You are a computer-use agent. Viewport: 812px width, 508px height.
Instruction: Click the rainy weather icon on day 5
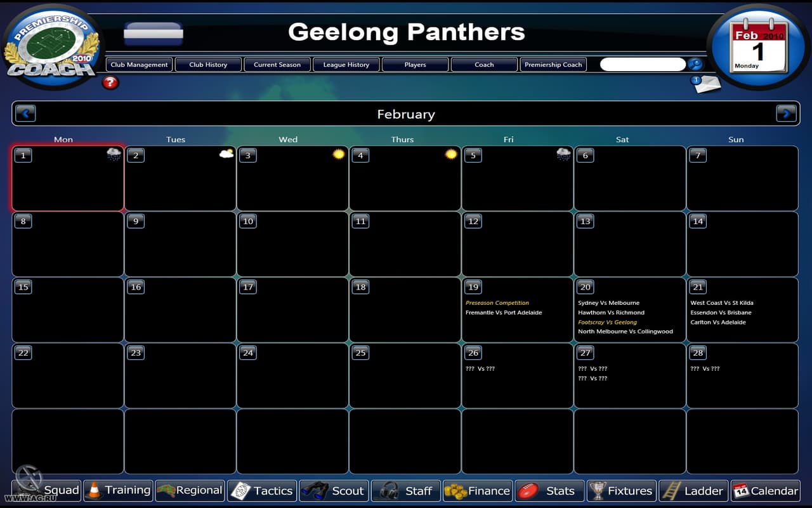563,154
